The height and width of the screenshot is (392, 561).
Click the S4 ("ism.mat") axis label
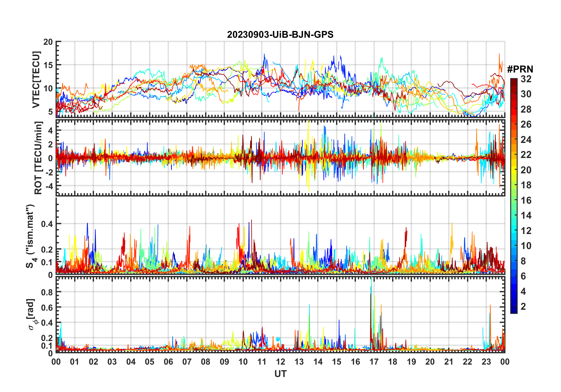click(x=30, y=236)
